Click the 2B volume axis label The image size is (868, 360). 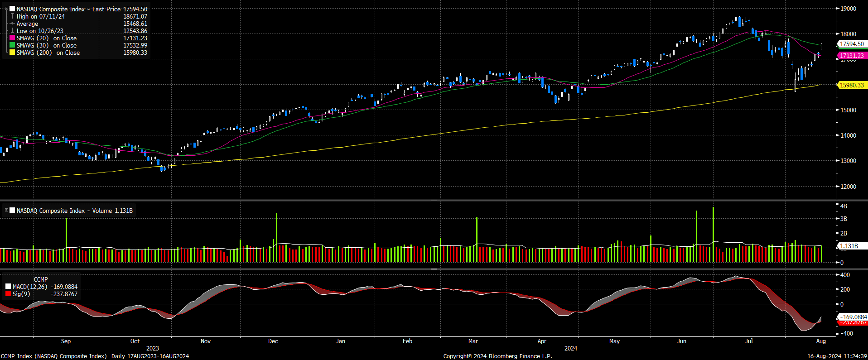(844, 233)
